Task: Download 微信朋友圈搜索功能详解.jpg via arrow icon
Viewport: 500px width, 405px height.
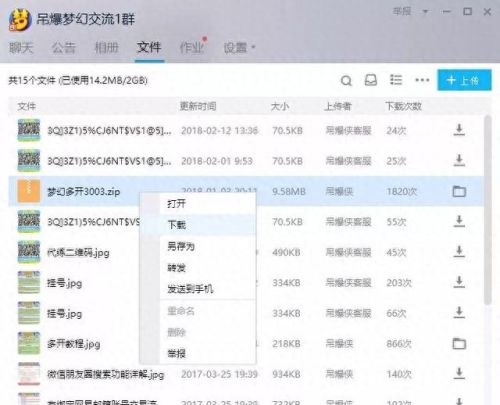Action: [459, 374]
